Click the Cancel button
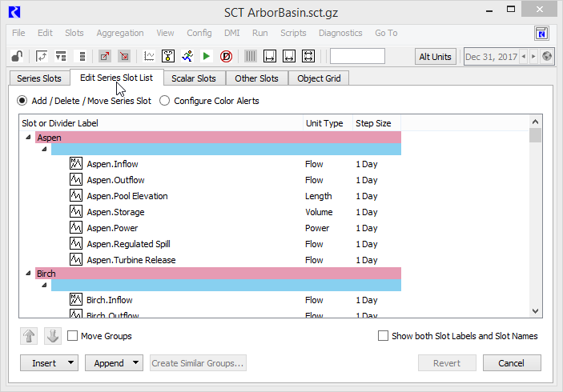This screenshot has height=392, width=563. point(511,363)
